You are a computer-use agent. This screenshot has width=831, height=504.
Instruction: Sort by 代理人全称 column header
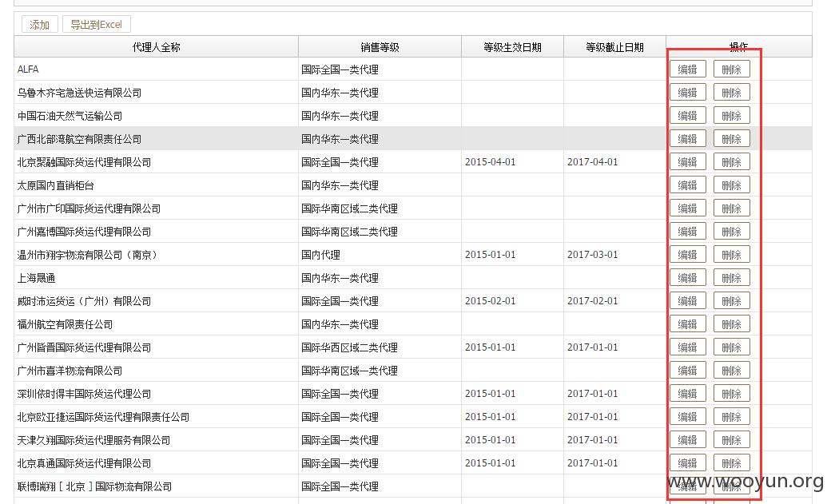(x=157, y=47)
